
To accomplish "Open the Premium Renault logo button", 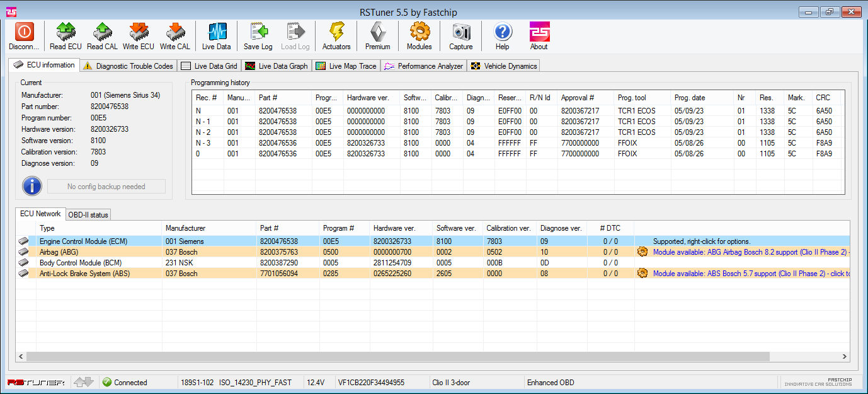I will pyautogui.click(x=377, y=32).
